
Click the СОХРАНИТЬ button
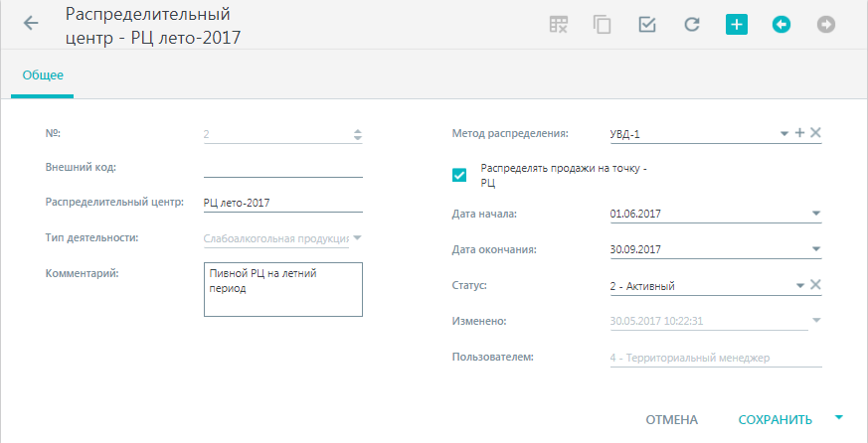(776, 420)
